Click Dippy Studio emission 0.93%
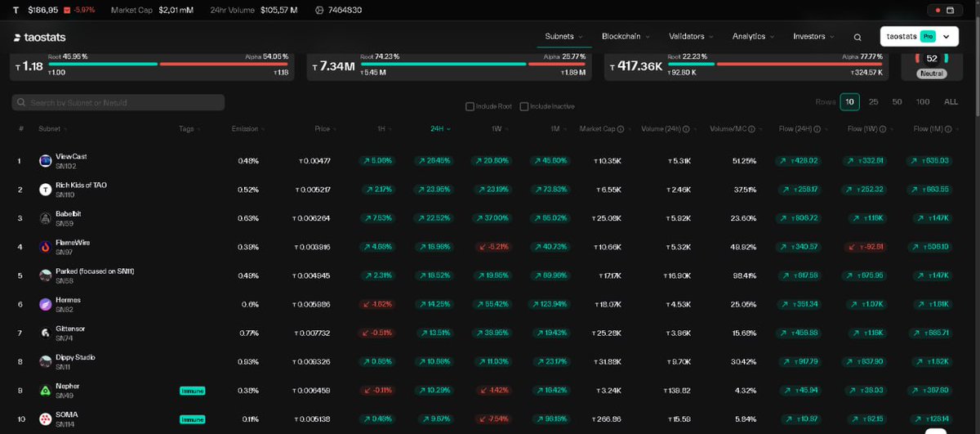 coord(248,361)
